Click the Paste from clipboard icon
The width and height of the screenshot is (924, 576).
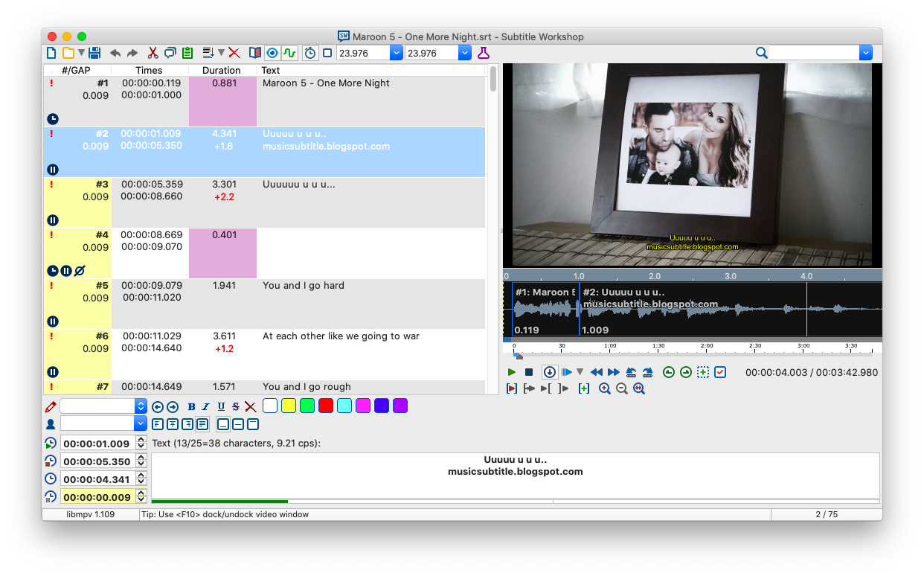pyautogui.click(x=187, y=53)
